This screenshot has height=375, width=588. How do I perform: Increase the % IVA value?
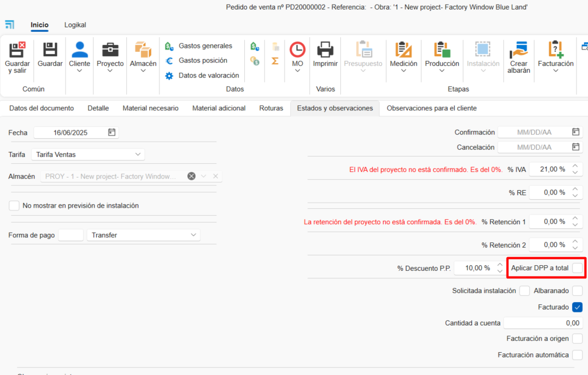[x=575, y=166]
